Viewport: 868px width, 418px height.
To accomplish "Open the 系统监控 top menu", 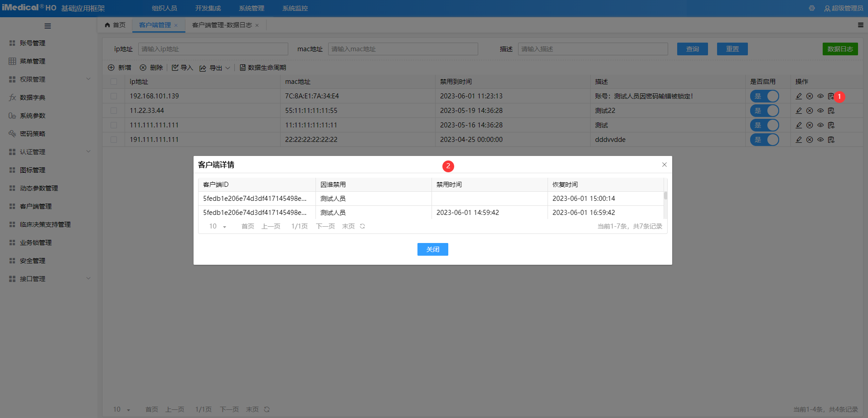I will pyautogui.click(x=295, y=8).
